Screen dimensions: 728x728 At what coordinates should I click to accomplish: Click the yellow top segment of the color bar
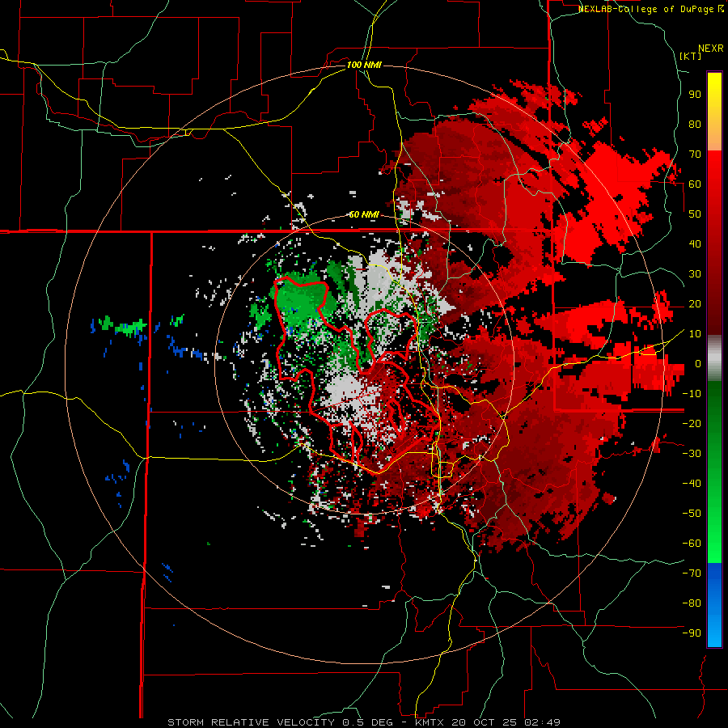point(714,112)
